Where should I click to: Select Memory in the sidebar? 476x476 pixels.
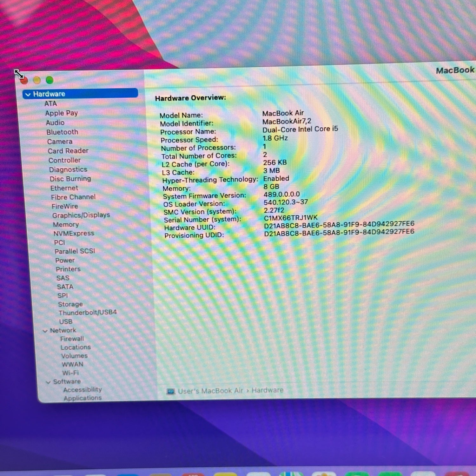(x=66, y=224)
